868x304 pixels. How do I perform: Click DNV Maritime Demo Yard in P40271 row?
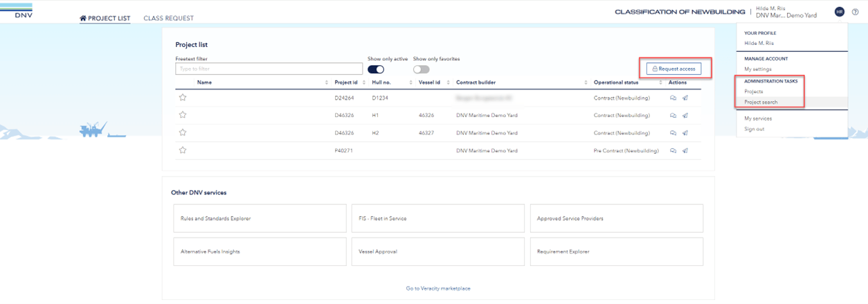pyautogui.click(x=486, y=150)
